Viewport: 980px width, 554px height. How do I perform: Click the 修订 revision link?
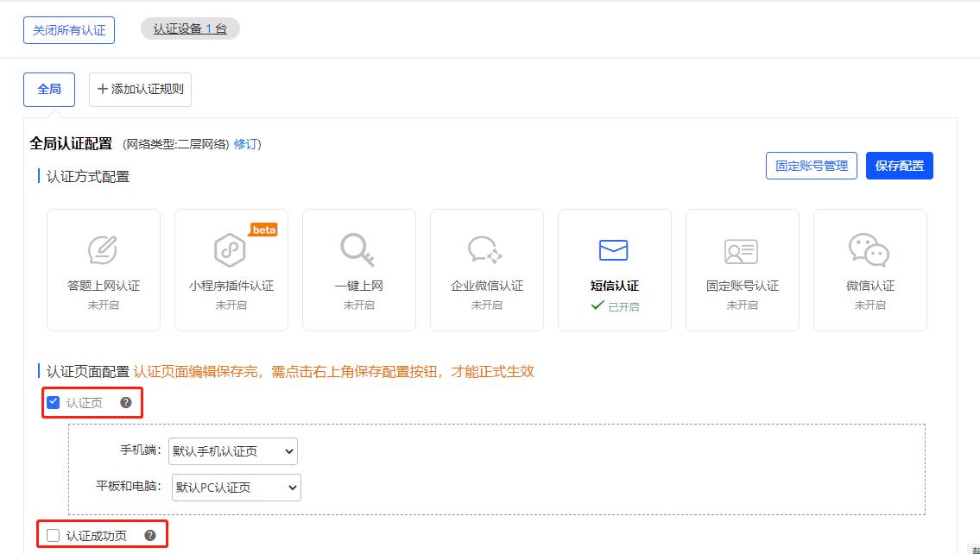249,144
